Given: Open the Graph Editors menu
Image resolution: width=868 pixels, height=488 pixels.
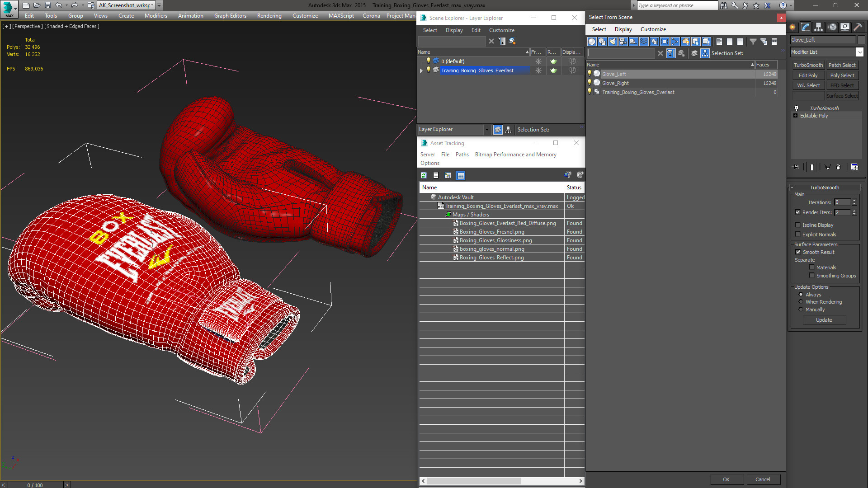Looking at the screenshot, I should click(230, 16).
